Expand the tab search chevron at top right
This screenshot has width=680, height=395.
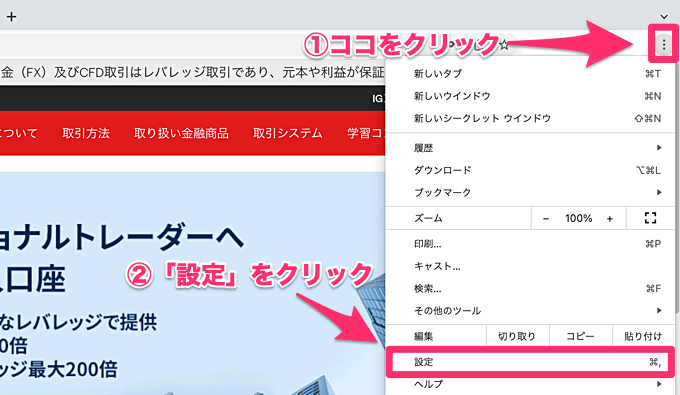[x=664, y=17]
